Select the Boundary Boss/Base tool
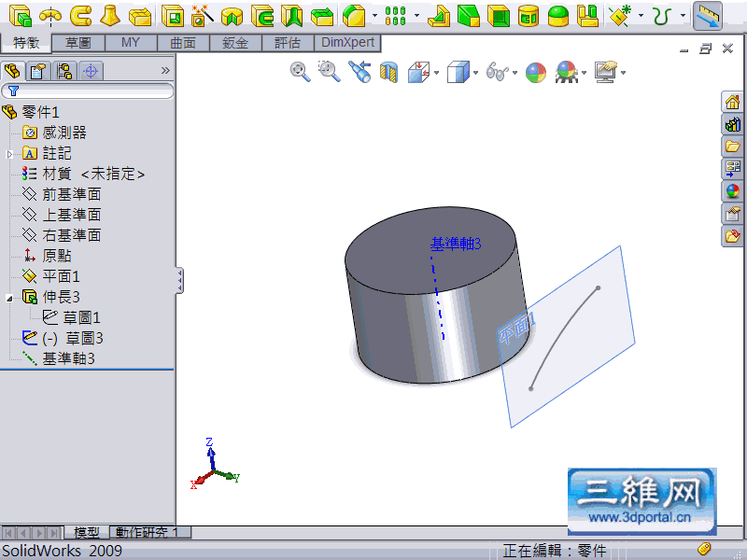The image size is (747, 560). tap(140, 16)
